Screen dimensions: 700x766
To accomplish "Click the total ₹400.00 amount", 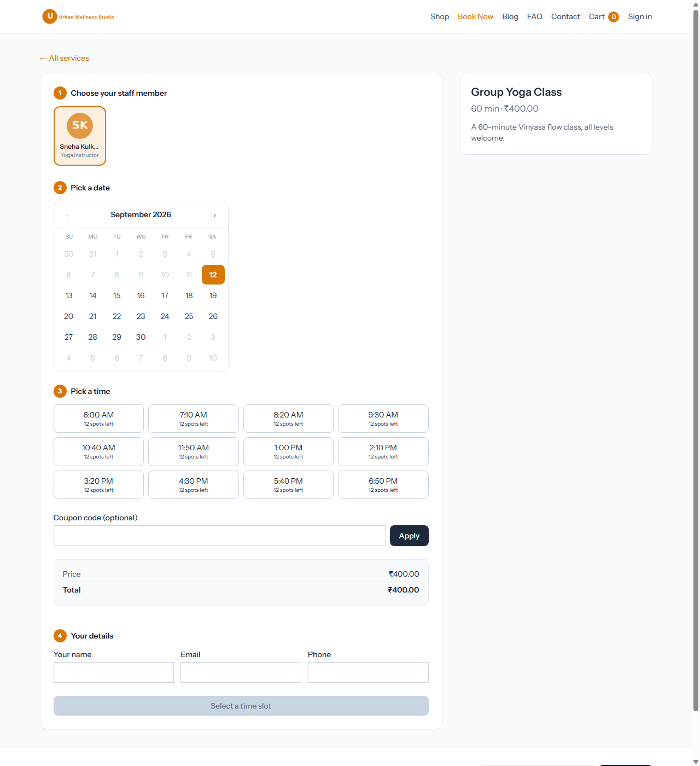I will [404, 590].
